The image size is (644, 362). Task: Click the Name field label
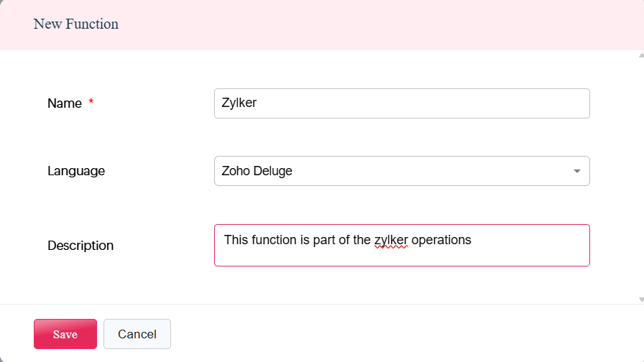tap(65, 103)
